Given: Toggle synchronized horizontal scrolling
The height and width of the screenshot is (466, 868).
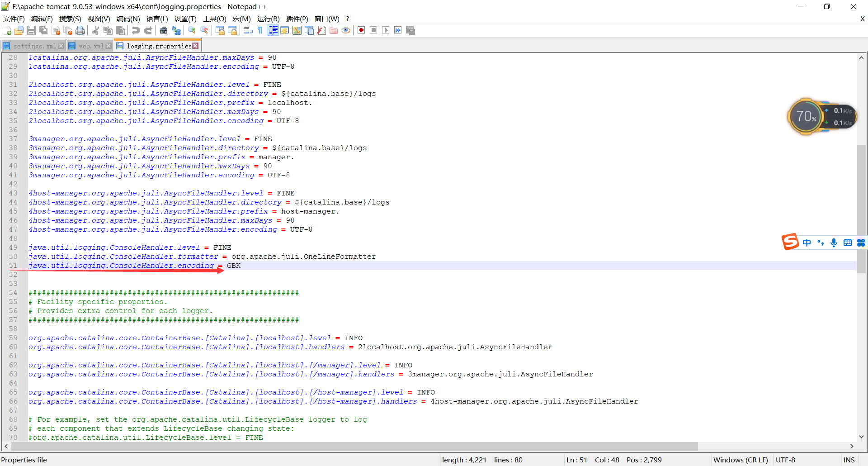Looking at the screenshot, I should pos(232,30).
